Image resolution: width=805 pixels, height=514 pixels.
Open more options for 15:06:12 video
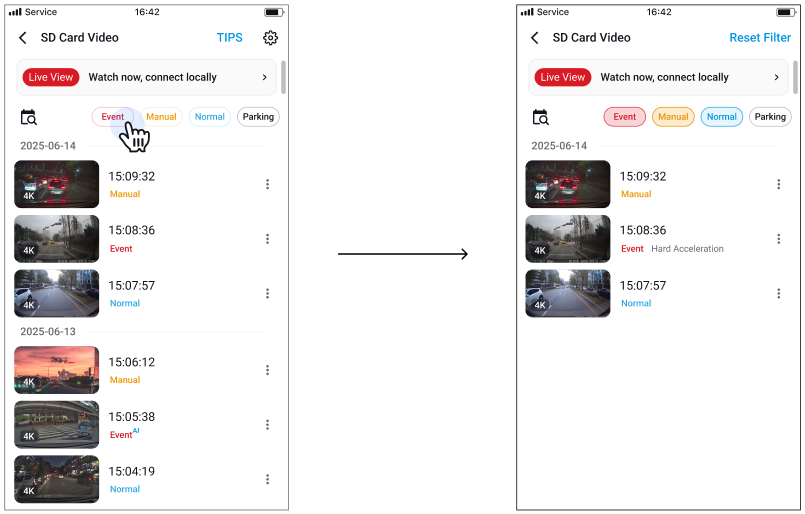(x=267, y=370)
